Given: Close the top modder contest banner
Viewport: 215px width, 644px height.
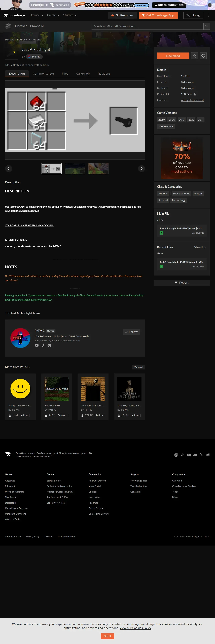Looking at the screenshot, I should 209,5.
